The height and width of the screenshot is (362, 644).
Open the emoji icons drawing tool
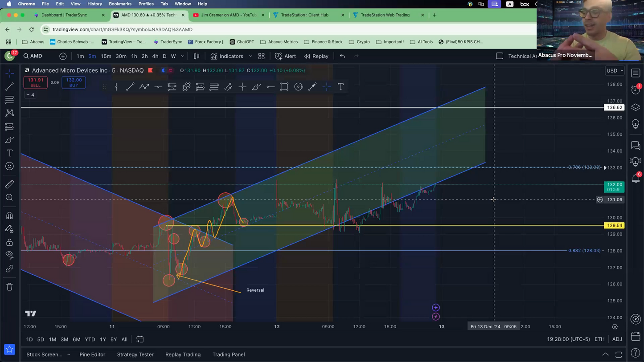pyautogui.click(x=9, y=167)
